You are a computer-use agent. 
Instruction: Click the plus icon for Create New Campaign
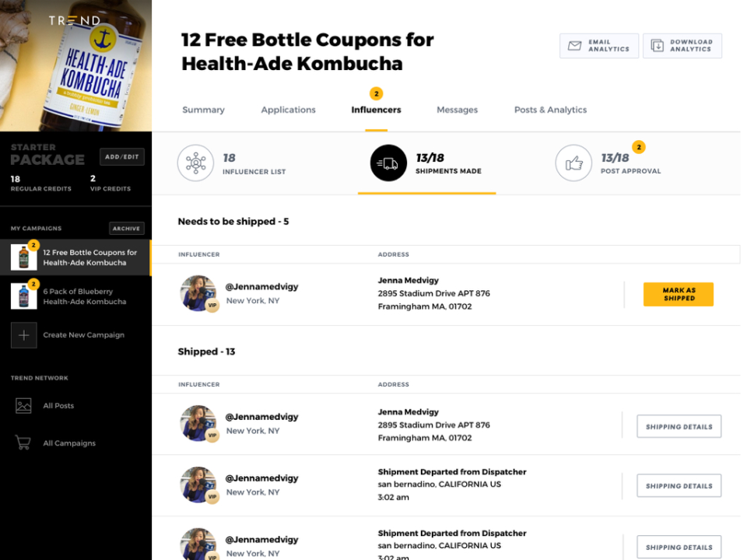click(x=24, y=335)
